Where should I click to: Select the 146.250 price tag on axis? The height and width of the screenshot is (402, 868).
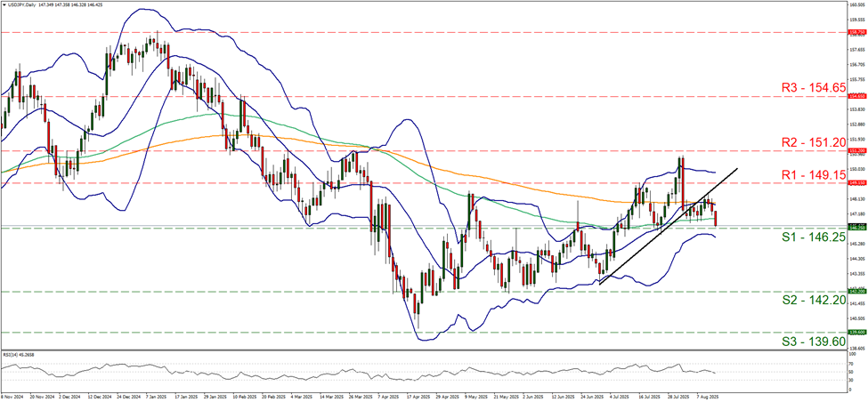(856, 228)
